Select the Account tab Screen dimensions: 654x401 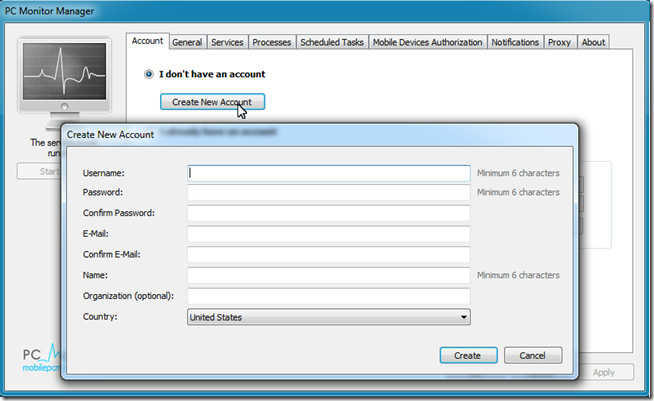pyautogui.click(x=148, y=41)
